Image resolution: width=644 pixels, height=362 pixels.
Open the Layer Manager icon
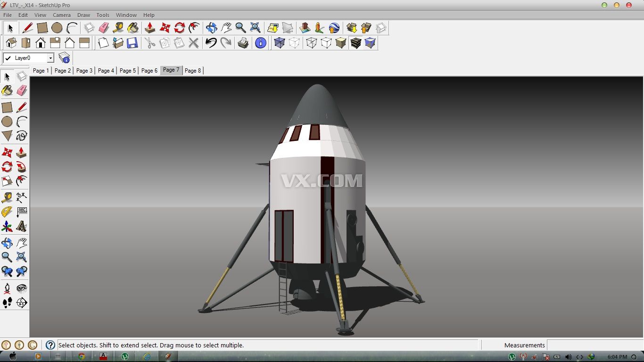64,58
